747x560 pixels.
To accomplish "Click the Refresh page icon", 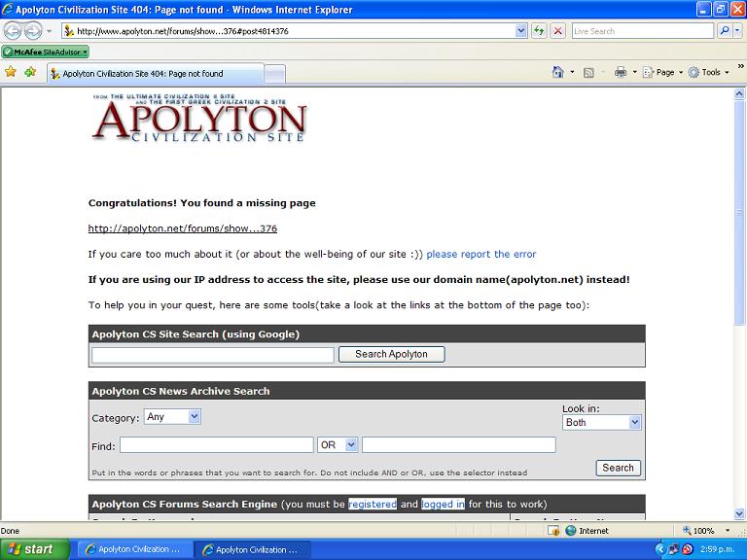I will tap(539, 31).
